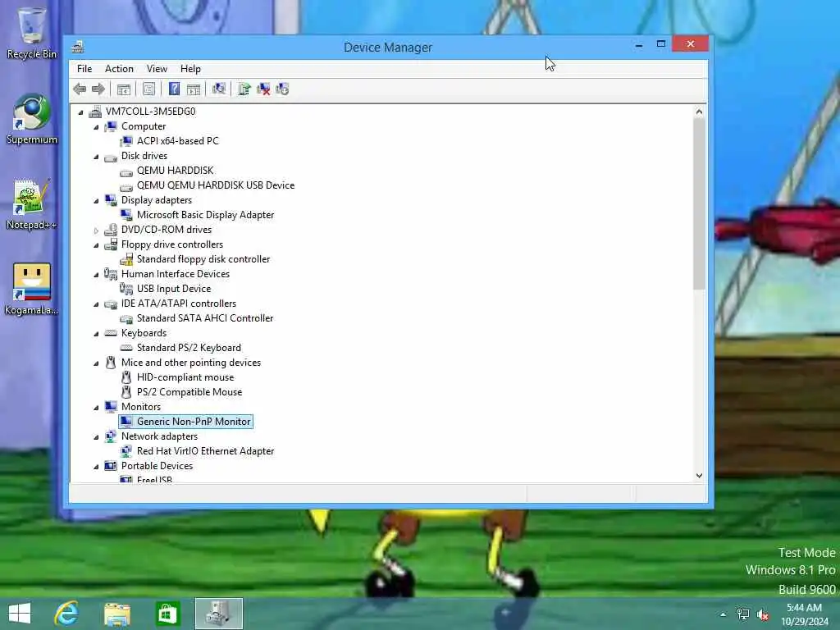The image size is (840, 630).
Task: Click the Back arrow toolbar icon
Action: pyautogui.click(x=80, y=89)
